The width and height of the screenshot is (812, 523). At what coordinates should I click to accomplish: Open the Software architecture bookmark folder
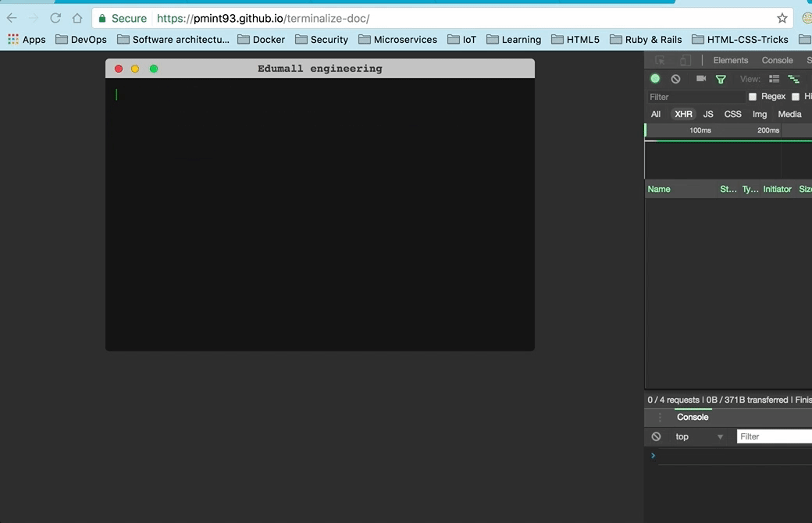pyautogui.click(x=173, y=39)
